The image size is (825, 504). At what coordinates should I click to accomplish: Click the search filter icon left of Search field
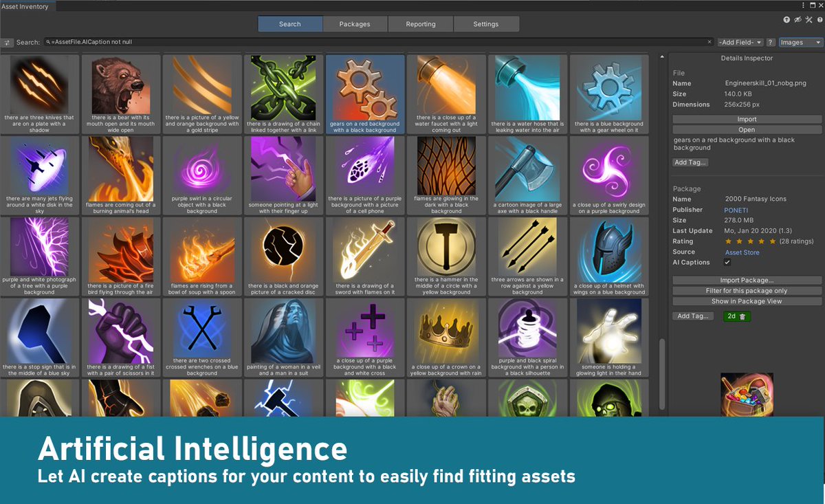click(8, 42)
